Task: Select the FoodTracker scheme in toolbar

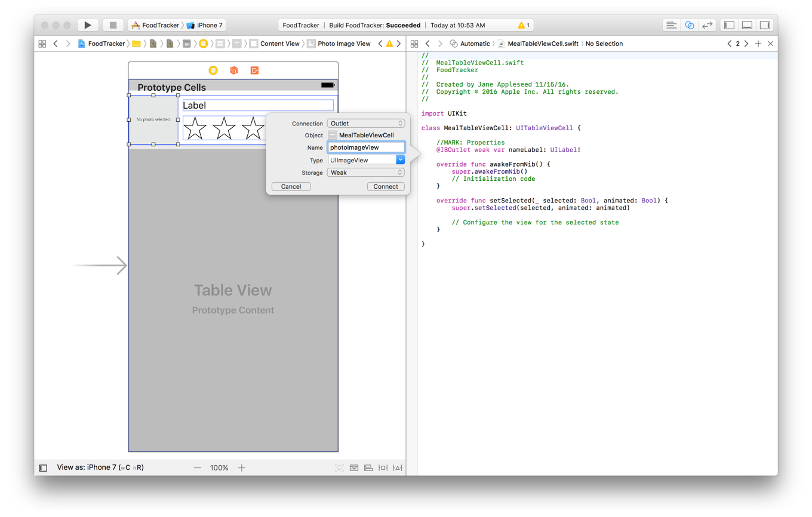Action: [x=155, y=25]
